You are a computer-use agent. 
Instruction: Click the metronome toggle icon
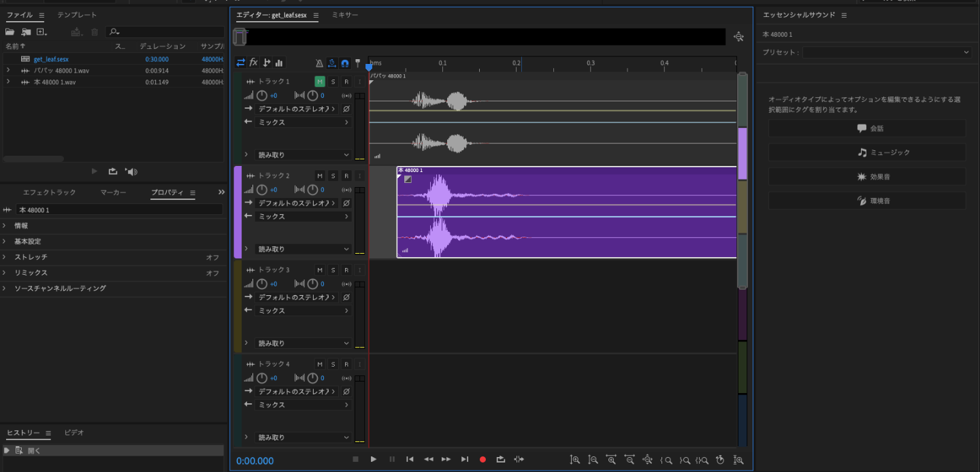319,63
